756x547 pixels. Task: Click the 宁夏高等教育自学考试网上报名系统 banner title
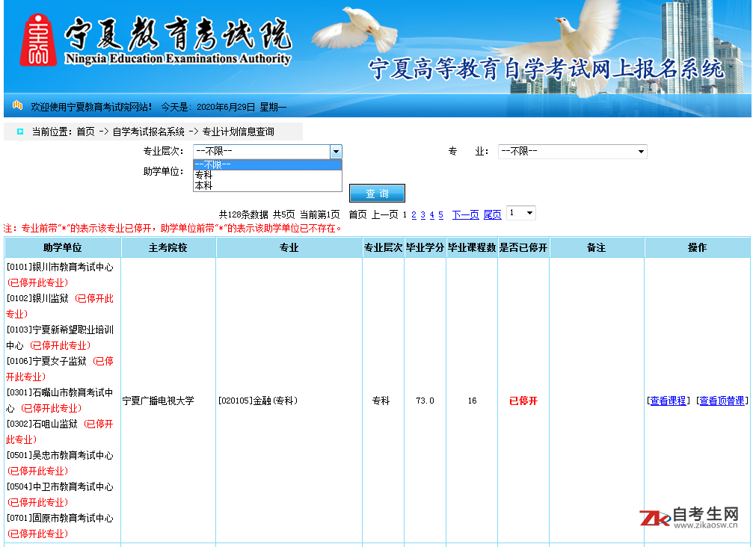(547, 69)
